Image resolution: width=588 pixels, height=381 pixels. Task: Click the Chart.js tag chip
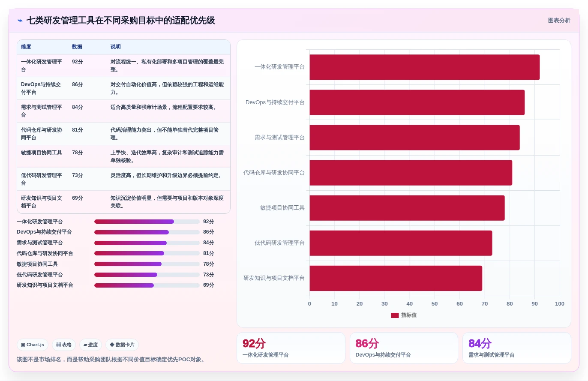(33, 345)
